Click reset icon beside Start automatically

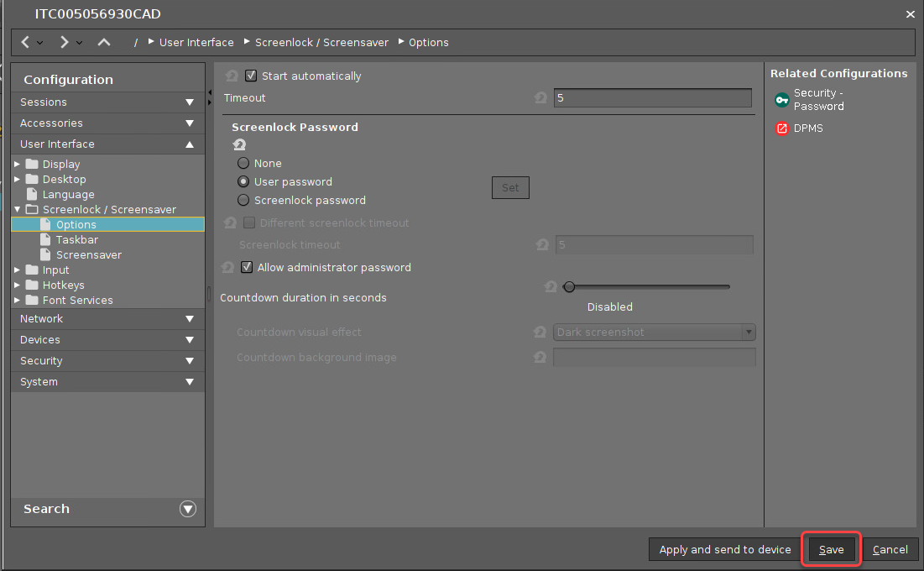pyautogui.click(x=232, y=76)
